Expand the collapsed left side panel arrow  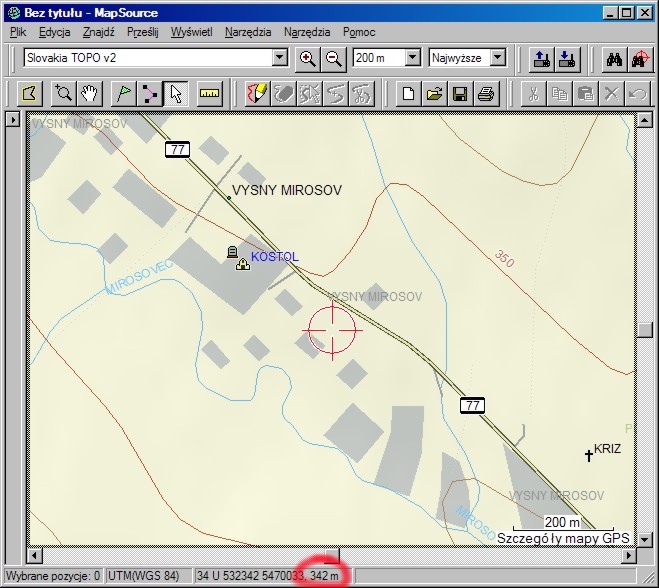13,120
